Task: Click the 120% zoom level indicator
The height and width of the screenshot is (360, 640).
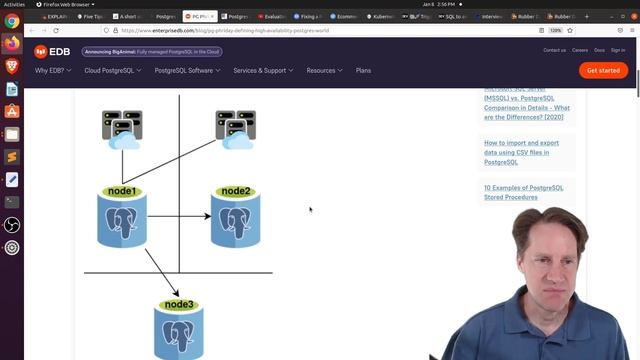Action: [x=556, y=31]
